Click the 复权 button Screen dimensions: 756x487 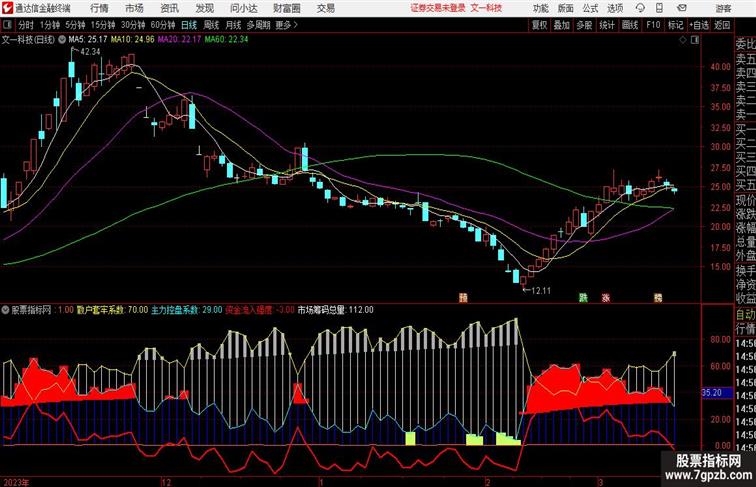540,25
